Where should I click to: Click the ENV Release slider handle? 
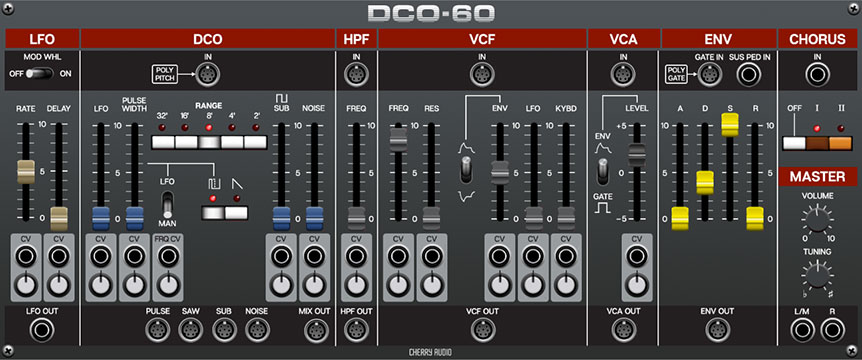pos(755,219)
